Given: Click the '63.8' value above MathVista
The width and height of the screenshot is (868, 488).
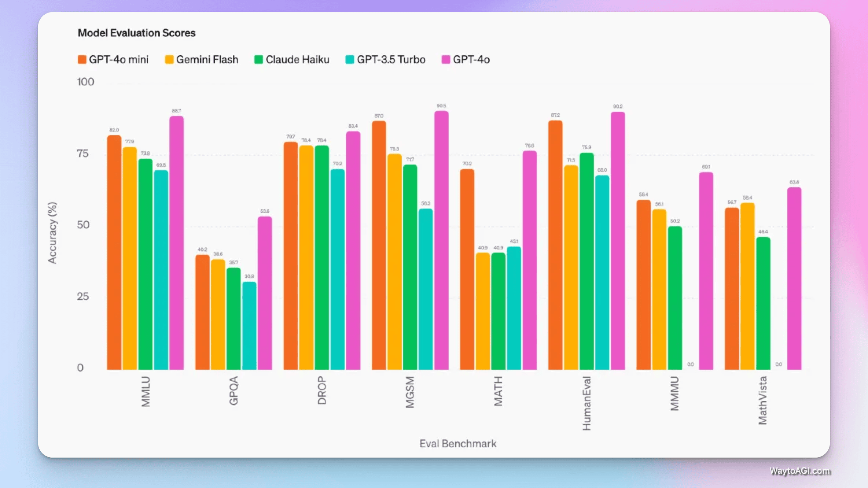Looking at the screenshot, I should coord(794,182).
